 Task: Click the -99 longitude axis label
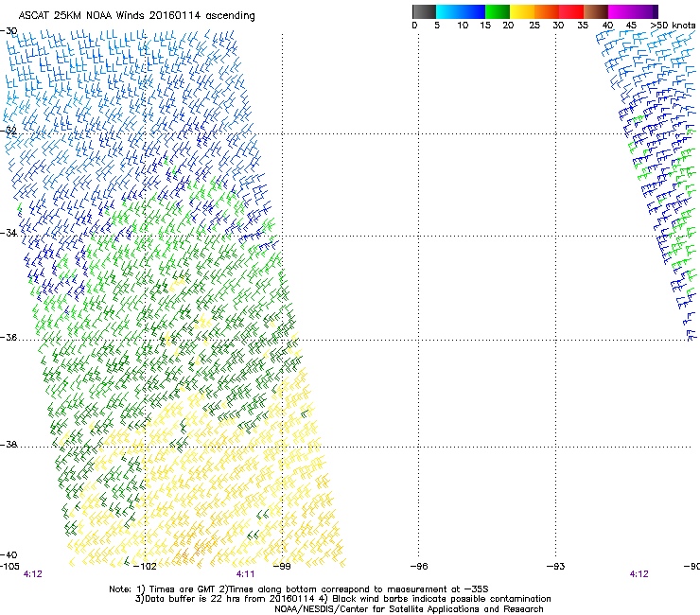(x=282, y=567)
